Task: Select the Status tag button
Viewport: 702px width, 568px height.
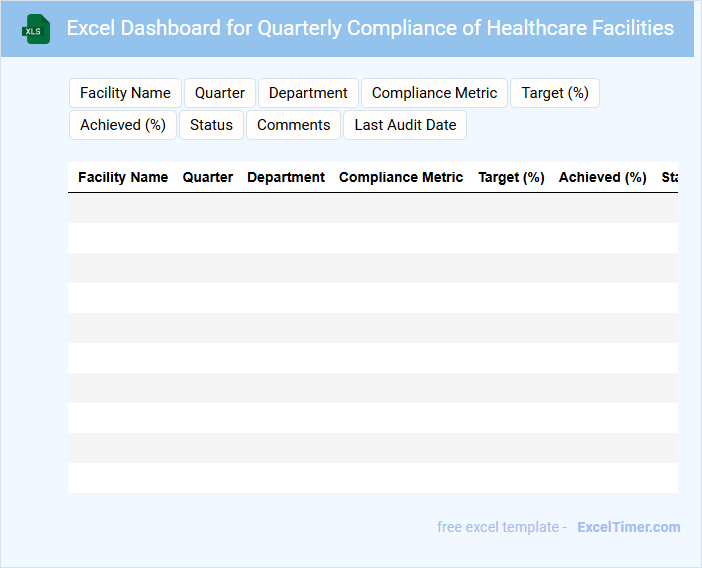Action: [211, 125]
